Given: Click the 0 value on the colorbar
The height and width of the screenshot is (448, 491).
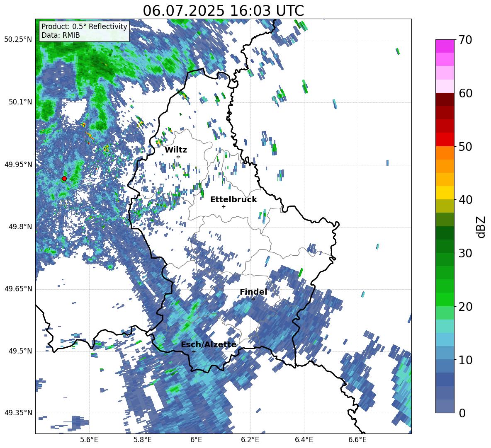Looking at the screenshot, I should [462, 413].
